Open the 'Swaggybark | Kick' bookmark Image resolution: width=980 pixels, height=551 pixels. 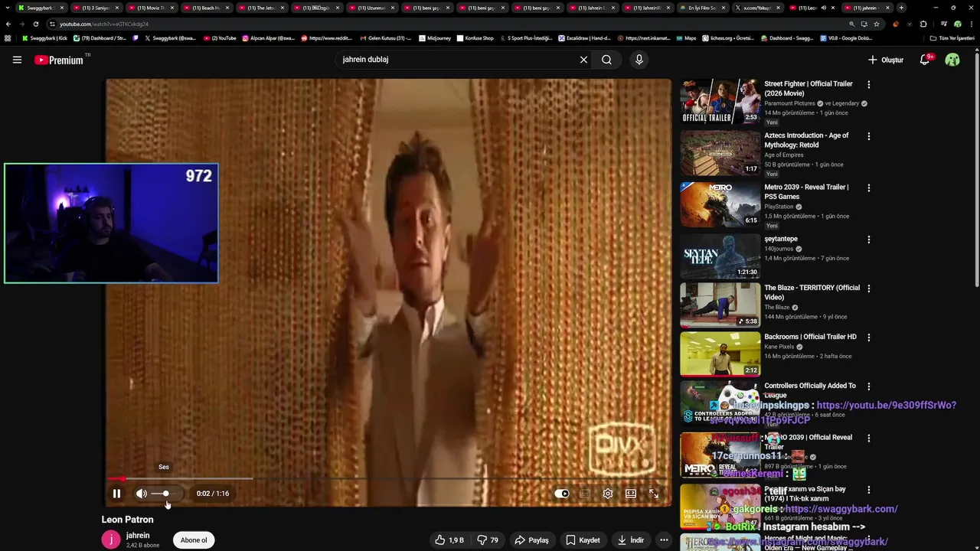44,37
